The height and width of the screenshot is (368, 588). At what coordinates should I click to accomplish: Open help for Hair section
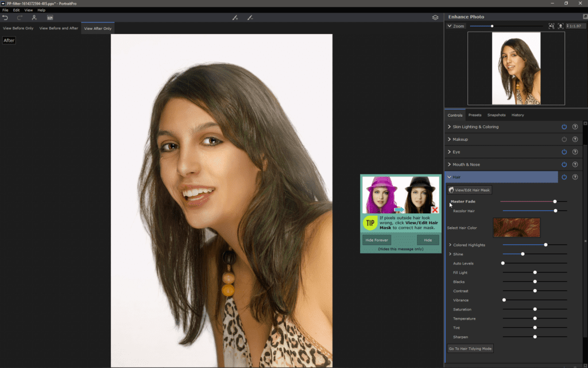coord(575,177)
